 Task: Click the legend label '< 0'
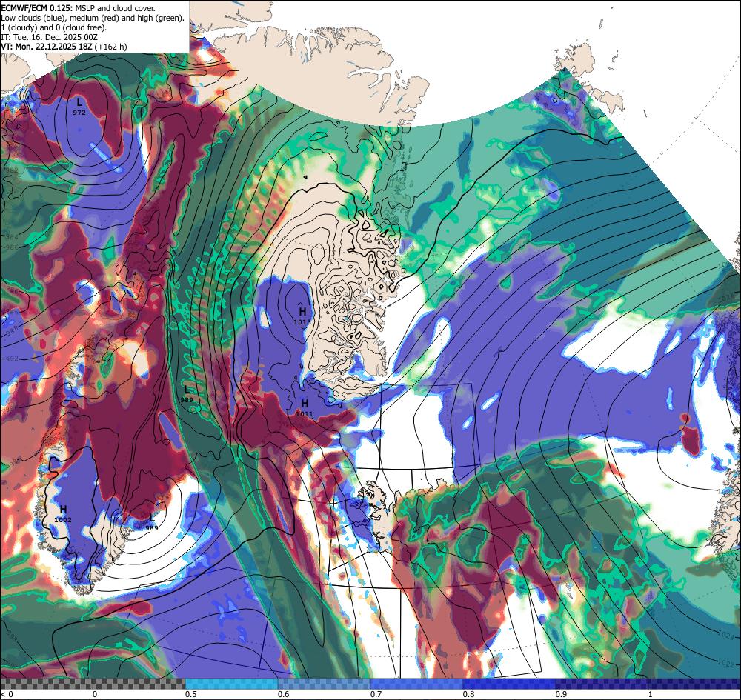click(x=7, y=694)
